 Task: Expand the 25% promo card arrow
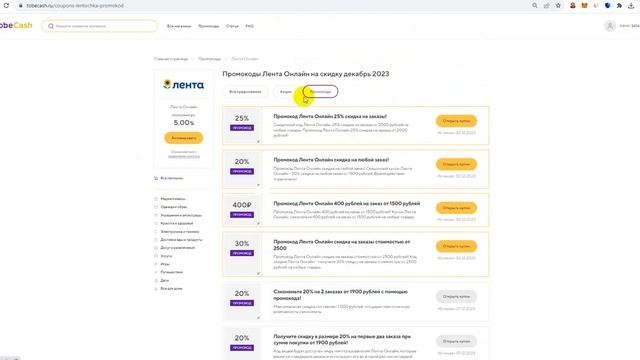(258, 142)
